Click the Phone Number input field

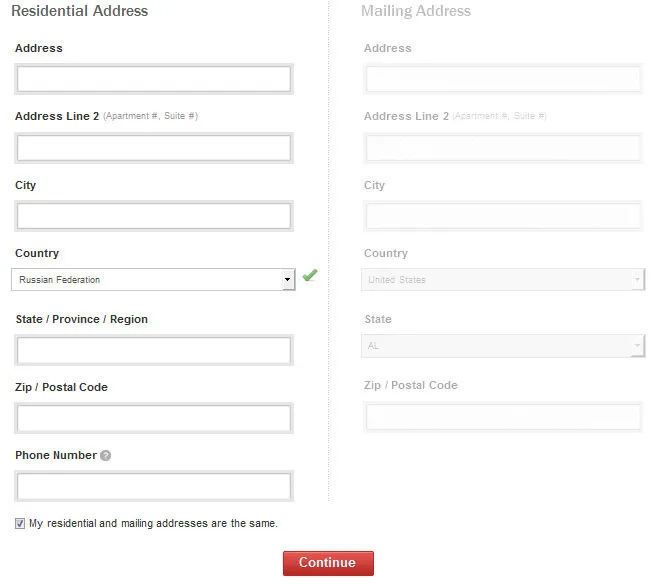pyautogui.click(x=154, y=486)
